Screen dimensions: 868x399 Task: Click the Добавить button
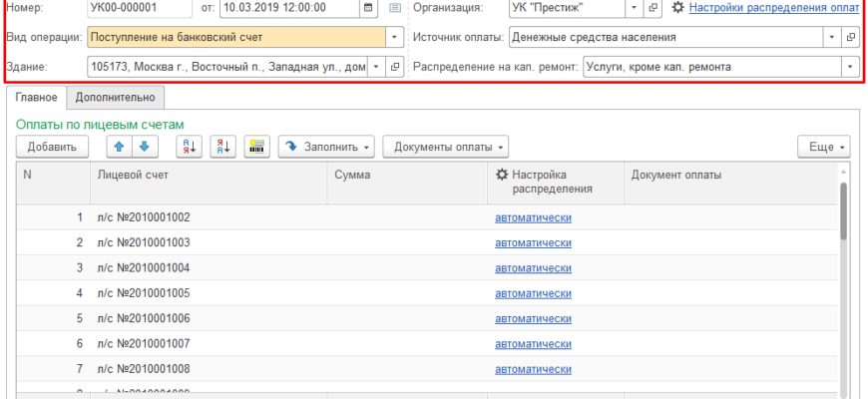pyautogui.click(x=52, y=147)
